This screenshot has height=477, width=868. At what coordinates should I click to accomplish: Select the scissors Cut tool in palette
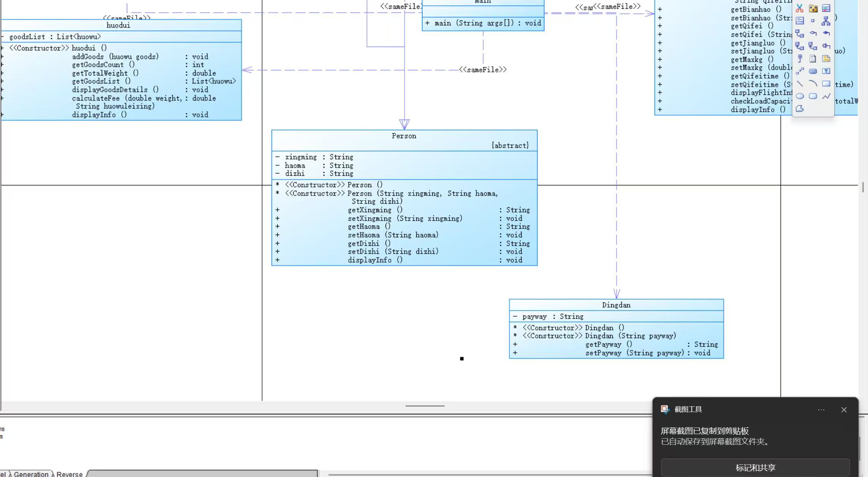800,8
